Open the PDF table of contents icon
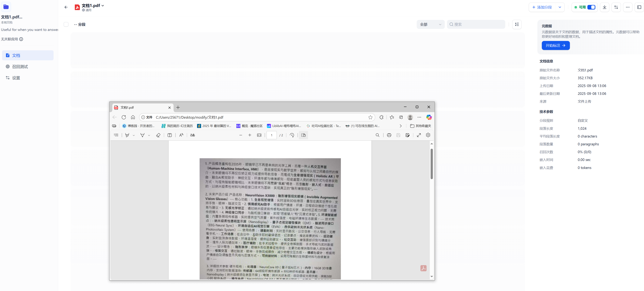Viewport: 644px width, 291px height. (116, 135)
